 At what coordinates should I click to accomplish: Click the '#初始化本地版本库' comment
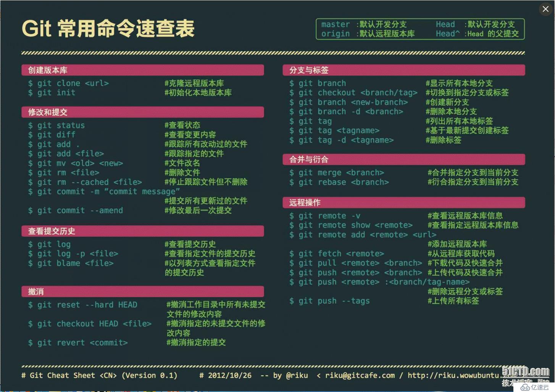198,93
